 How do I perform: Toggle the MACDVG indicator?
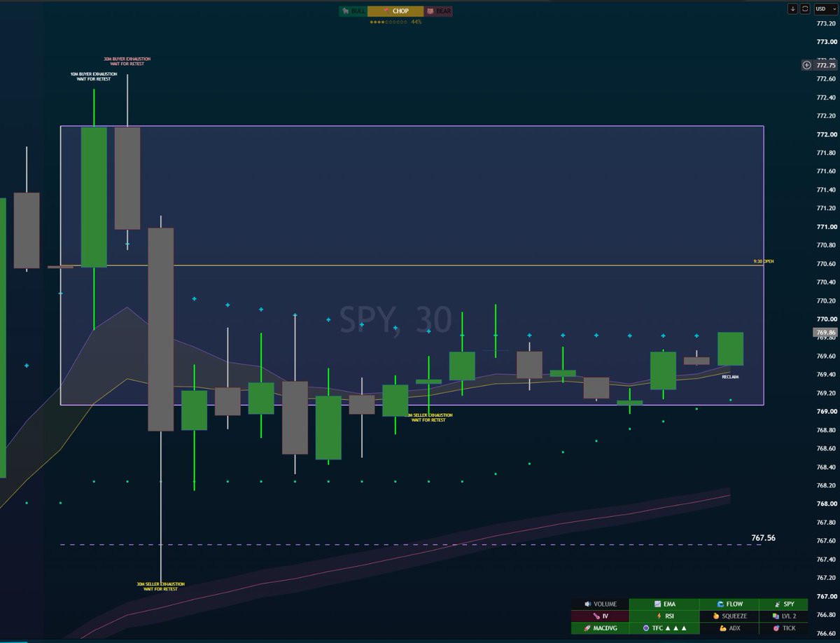point(600,628)
